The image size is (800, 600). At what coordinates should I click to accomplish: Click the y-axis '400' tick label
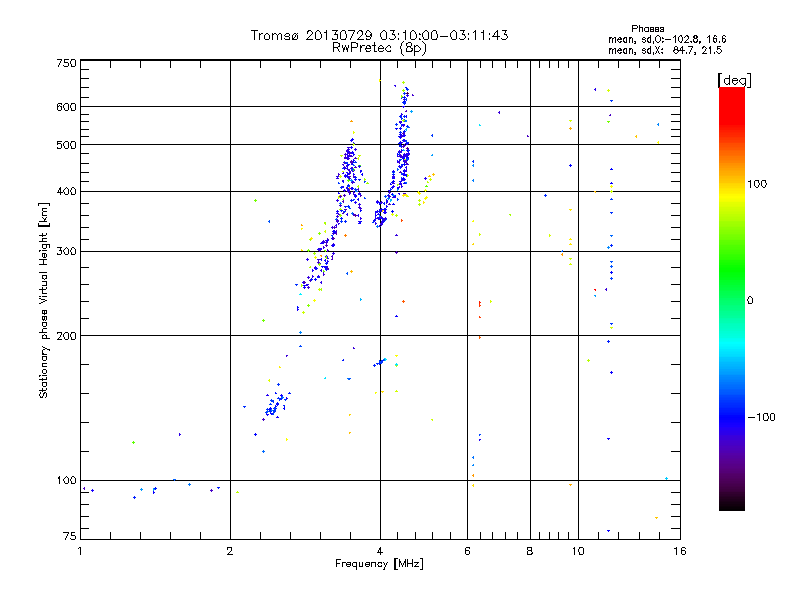pos(66,192)
